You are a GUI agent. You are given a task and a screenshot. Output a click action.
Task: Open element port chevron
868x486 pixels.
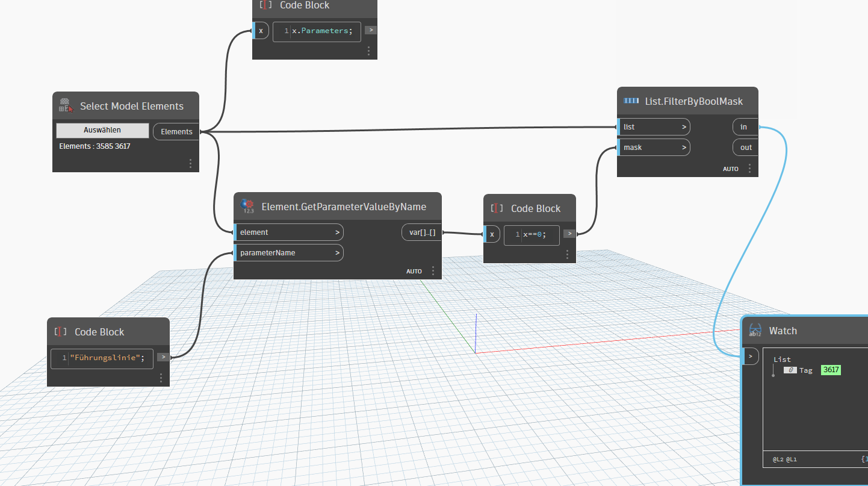click(x=337, y=232)
